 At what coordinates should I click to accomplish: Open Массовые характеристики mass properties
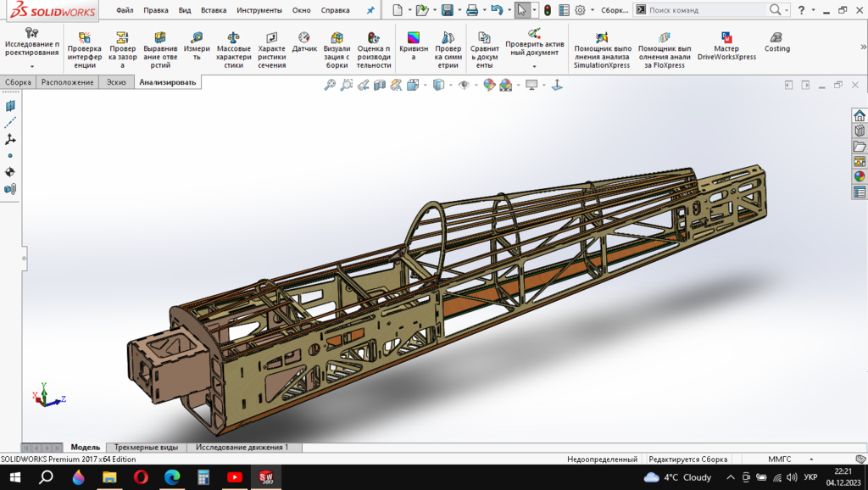(234, 50)
